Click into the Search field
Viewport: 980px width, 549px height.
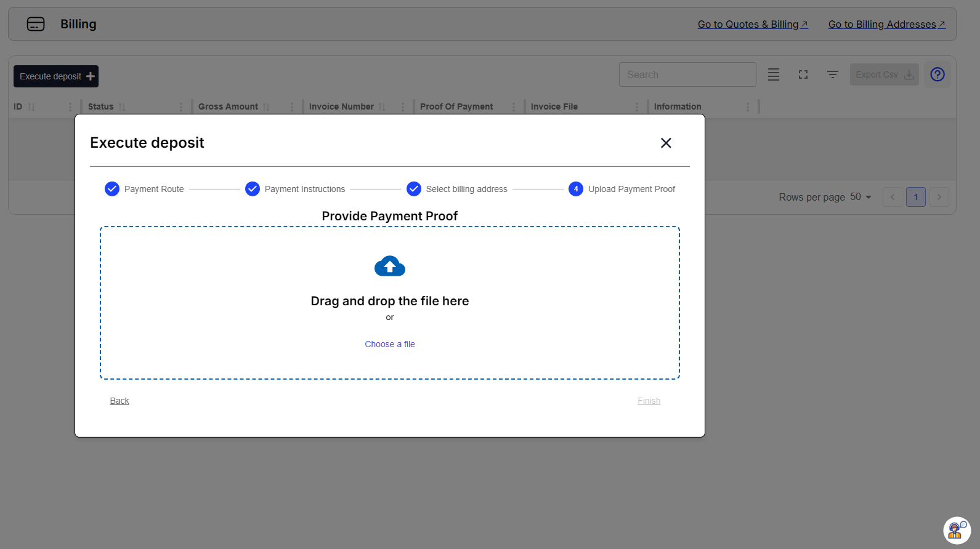click(x=687, y=74)
